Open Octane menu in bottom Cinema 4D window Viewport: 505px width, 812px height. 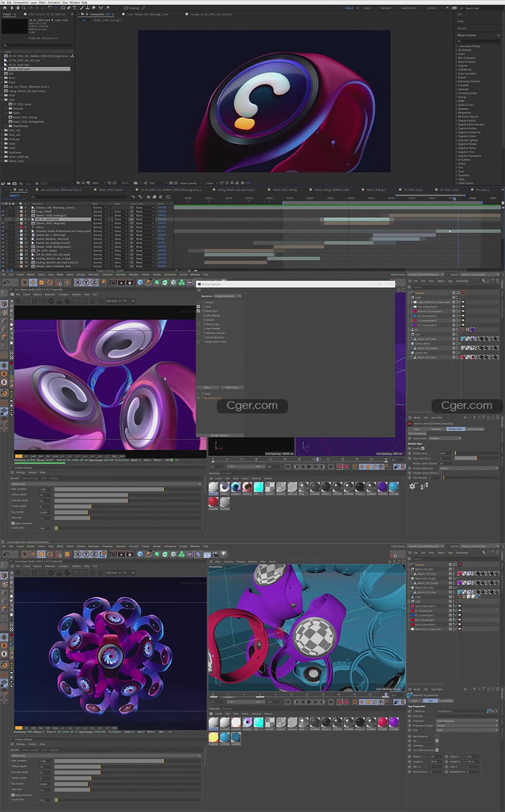click(184, 546)
